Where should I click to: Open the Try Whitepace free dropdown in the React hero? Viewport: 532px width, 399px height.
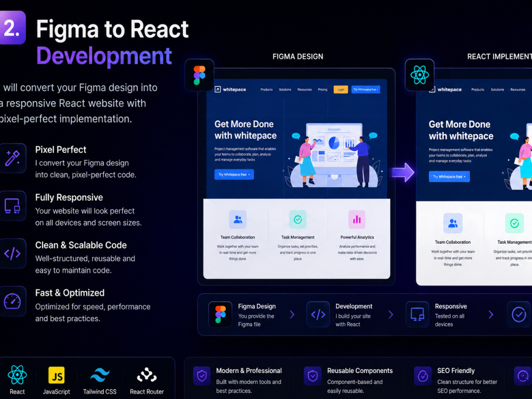coord(449,177)
